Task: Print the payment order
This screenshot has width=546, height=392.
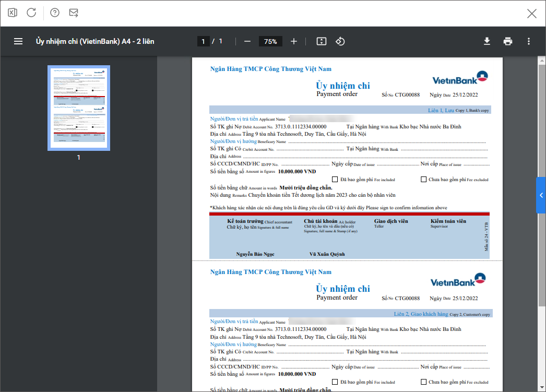Action: [x=508, y=41]
